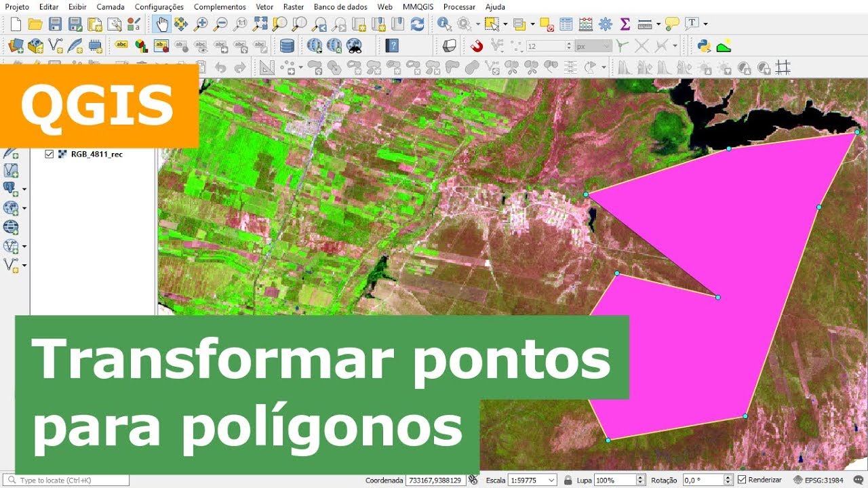Screen dimensions: 868x488
Task: Open the Vetor menu
Action: point(264,7)
